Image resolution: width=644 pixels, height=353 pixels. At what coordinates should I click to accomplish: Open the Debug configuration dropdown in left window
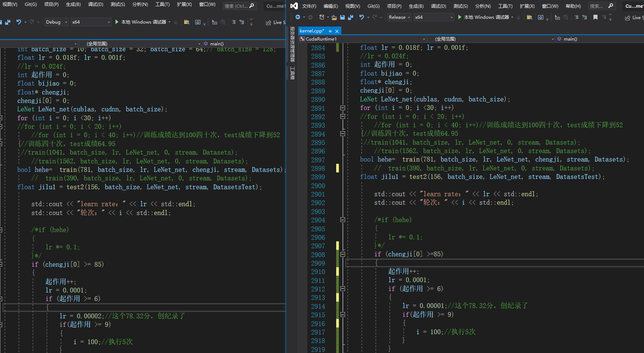56,22
